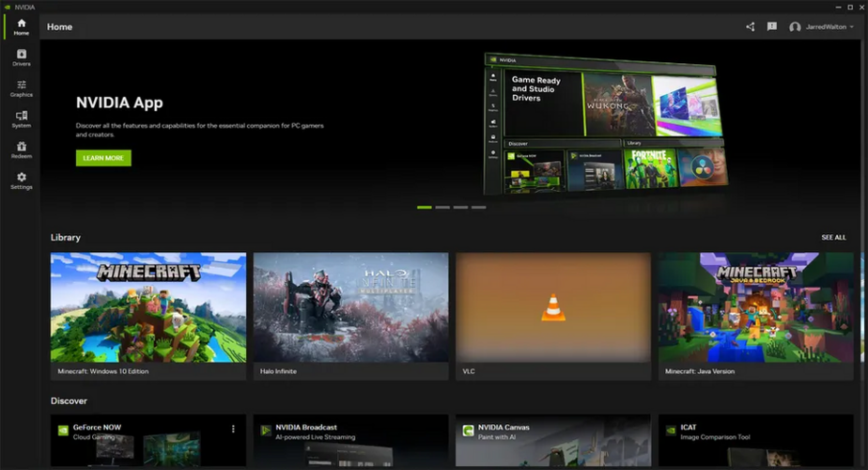Jump to the last carousel slide indicator

(x=479, y=207)
